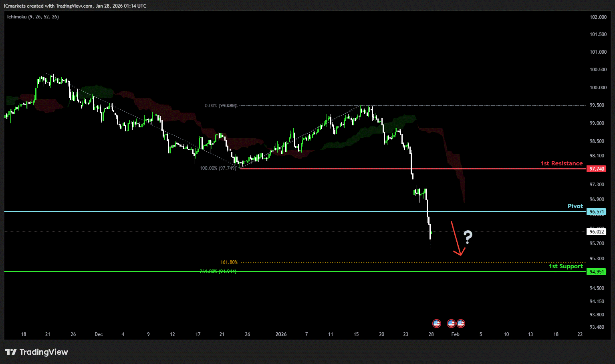Select the red downward arrow drawing
Image resolution: width=615 pixels, height=364 pixels.
456,238
